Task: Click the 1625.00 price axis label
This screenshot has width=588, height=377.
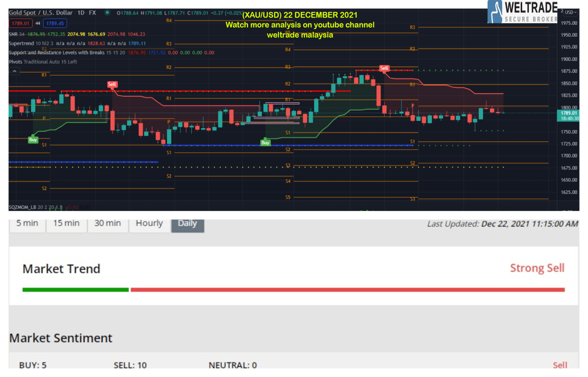Action: [x=569, y=192]
